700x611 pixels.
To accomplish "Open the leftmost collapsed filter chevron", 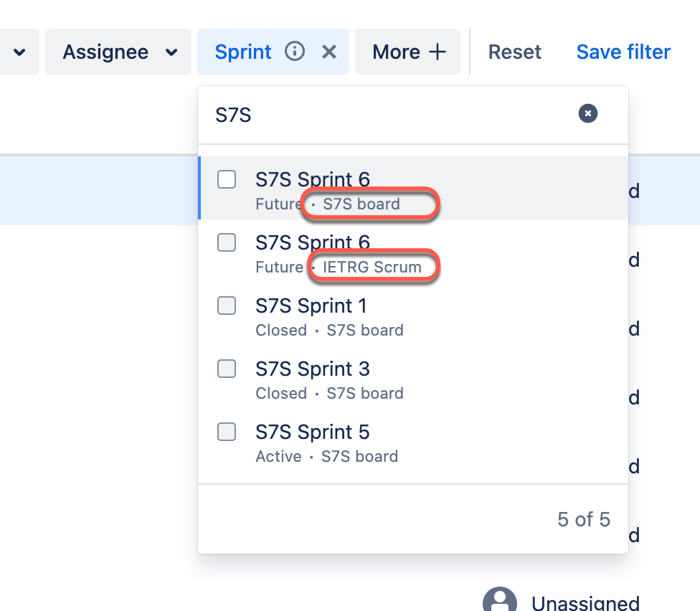I will 19,51.
